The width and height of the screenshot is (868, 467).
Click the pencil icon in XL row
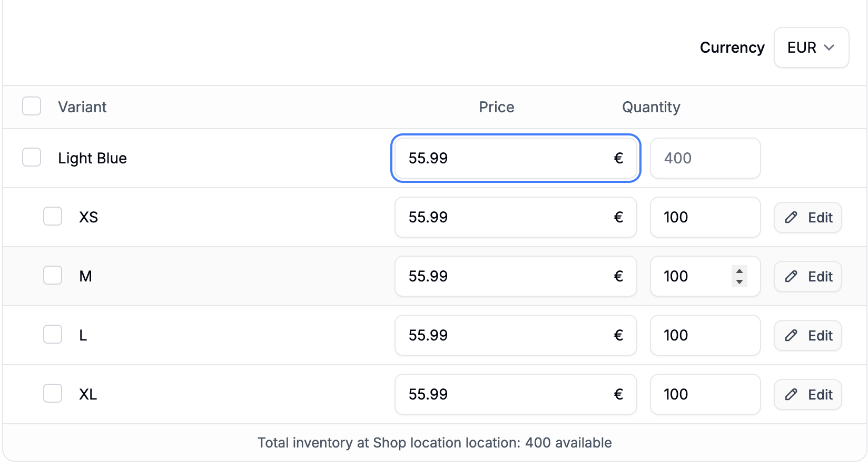[x=791, y=395]
